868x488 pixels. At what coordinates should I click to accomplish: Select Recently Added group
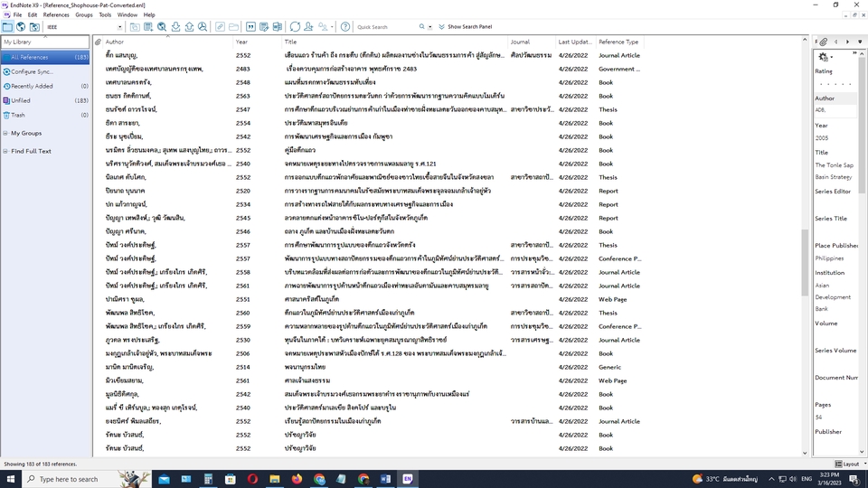(45, 86)
